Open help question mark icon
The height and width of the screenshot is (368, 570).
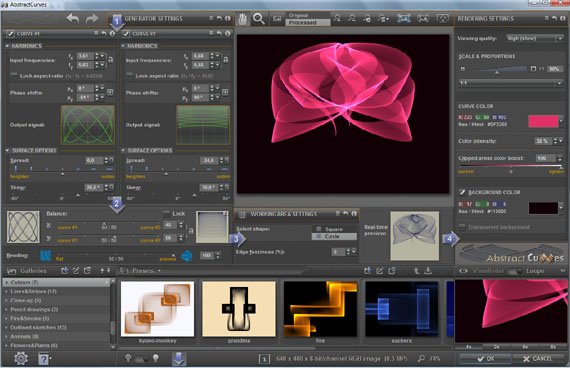tap(44, 359)
